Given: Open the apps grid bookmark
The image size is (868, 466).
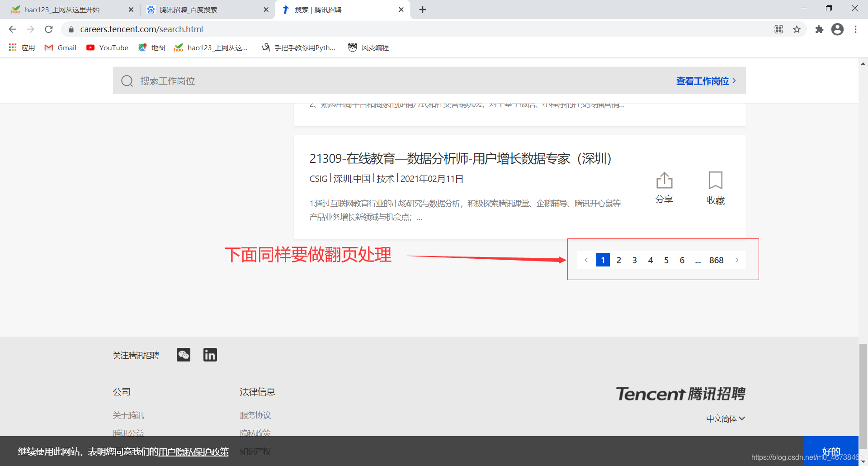Looking at the screenshot, I should pos(22,48).
